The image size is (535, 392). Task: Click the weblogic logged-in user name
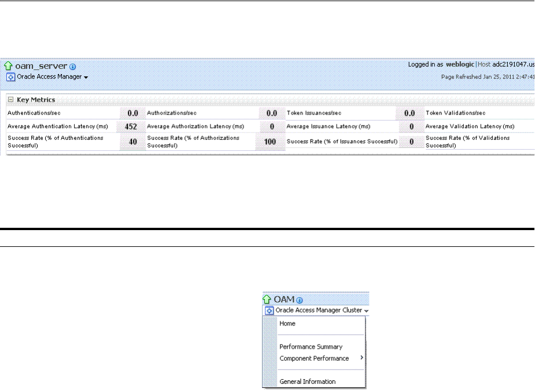pos(460,64)
